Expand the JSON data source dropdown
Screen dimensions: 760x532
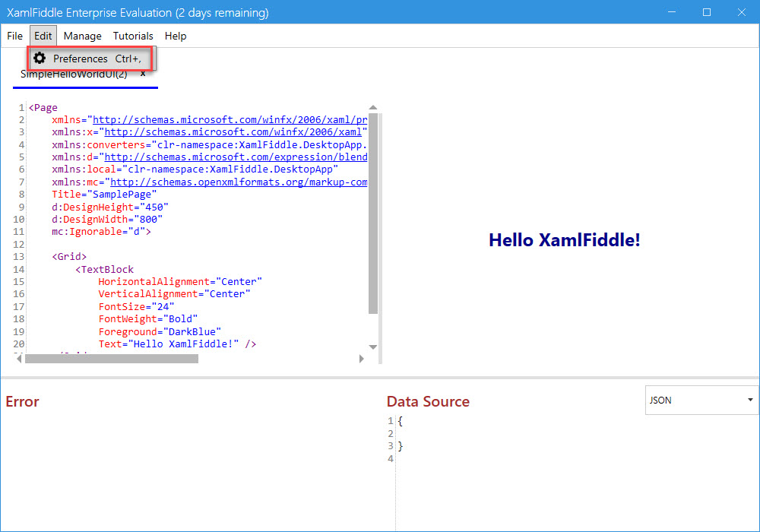pos(701,401)
